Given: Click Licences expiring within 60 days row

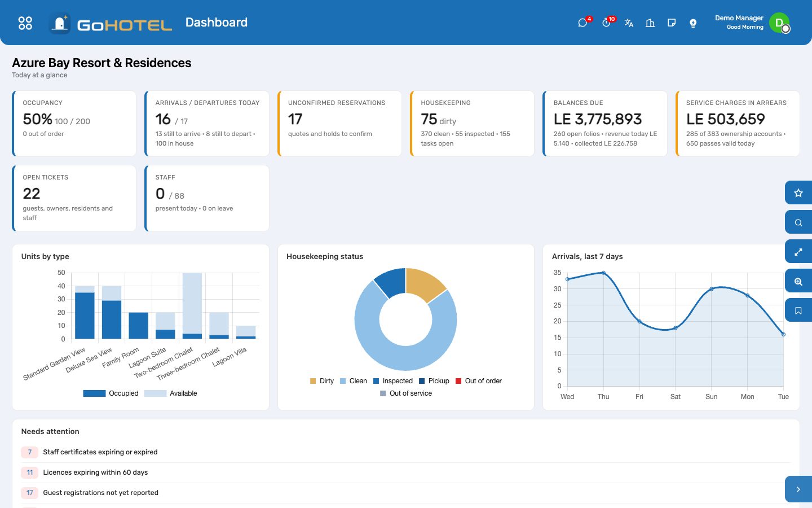Looking at the screenshot, I should [405, 472].
